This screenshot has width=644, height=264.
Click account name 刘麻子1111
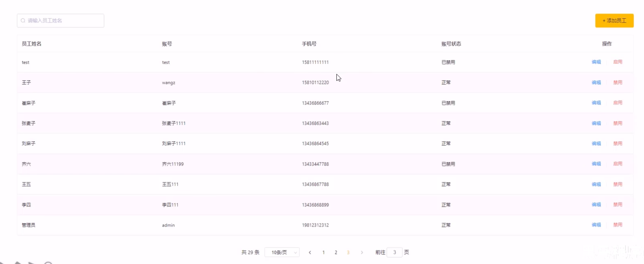click(x=174, y=144)
